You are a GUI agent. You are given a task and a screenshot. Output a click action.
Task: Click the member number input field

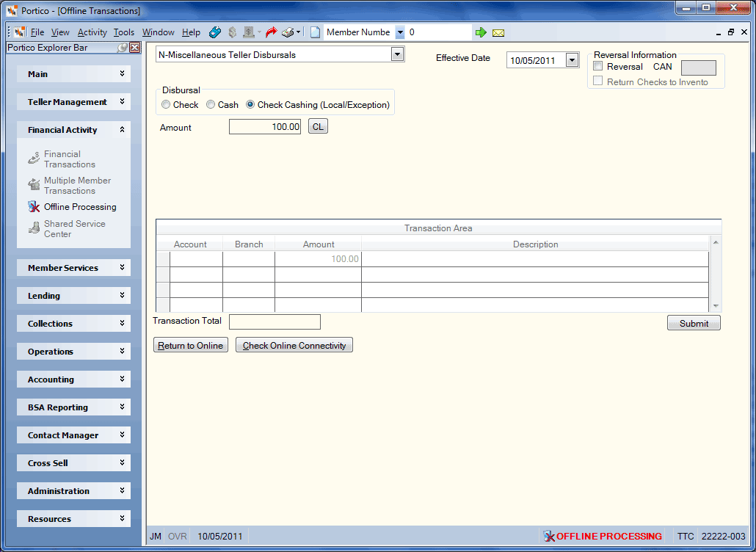pyautogui.click(x=438, y=32)
